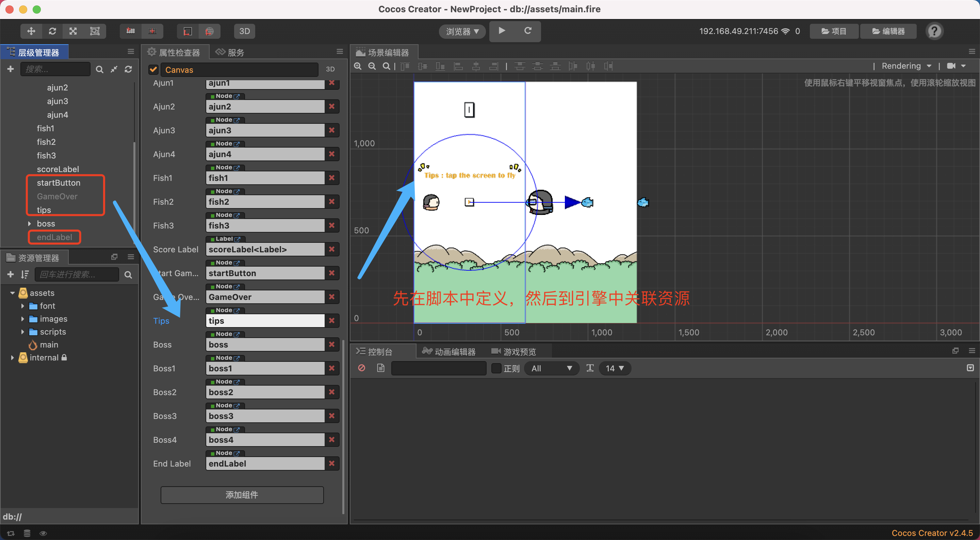Click the 3D mode toolbar button
The width and height of the screenshot is (980, 540).
(x=244, y=31)
